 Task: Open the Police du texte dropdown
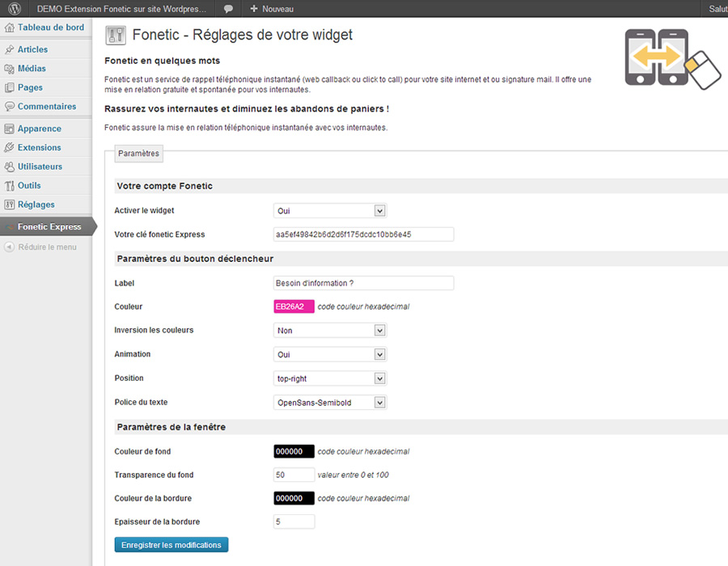330,403
